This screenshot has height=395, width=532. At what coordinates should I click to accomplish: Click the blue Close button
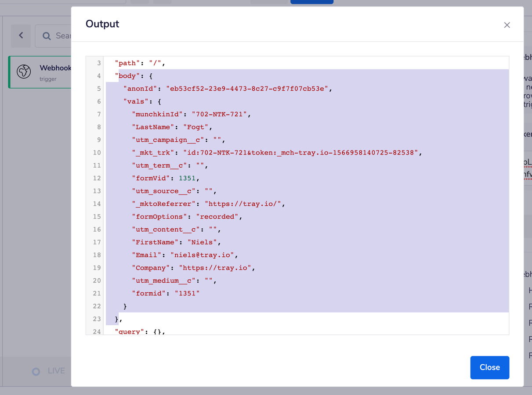(x=490, y=367)
